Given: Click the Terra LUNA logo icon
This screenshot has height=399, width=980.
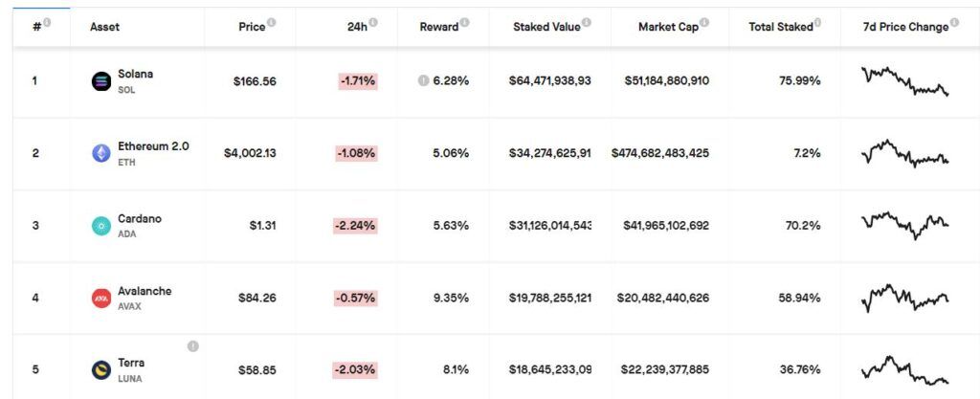Looking at the screenshot, I should [x=101, y=370].
